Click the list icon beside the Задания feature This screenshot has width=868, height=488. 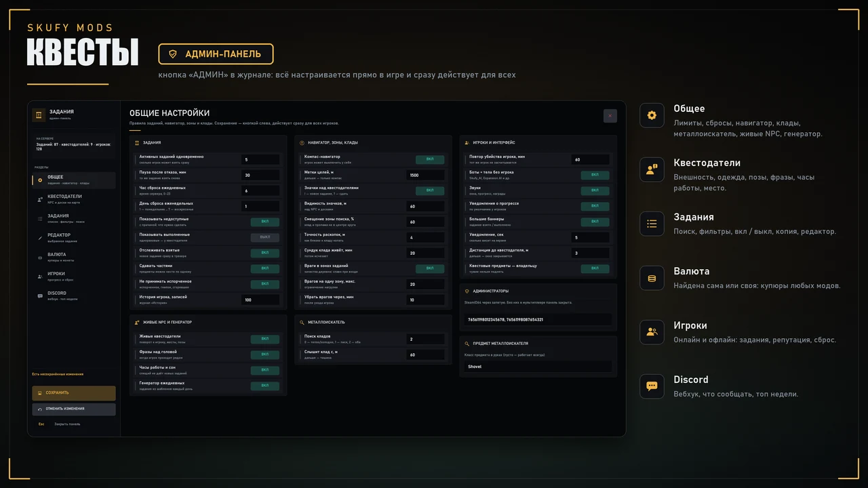(652, 224)
